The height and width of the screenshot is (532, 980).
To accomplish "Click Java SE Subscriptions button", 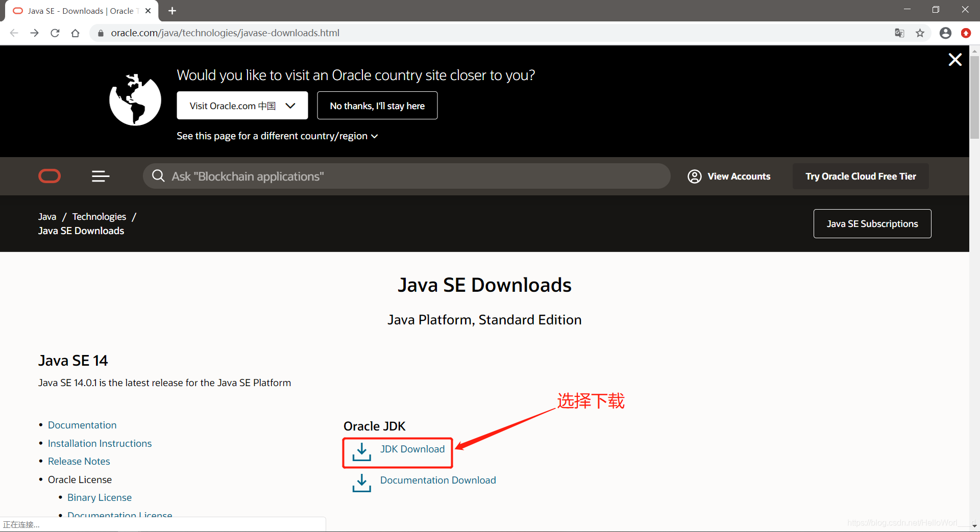I will [x=872, y=223].
